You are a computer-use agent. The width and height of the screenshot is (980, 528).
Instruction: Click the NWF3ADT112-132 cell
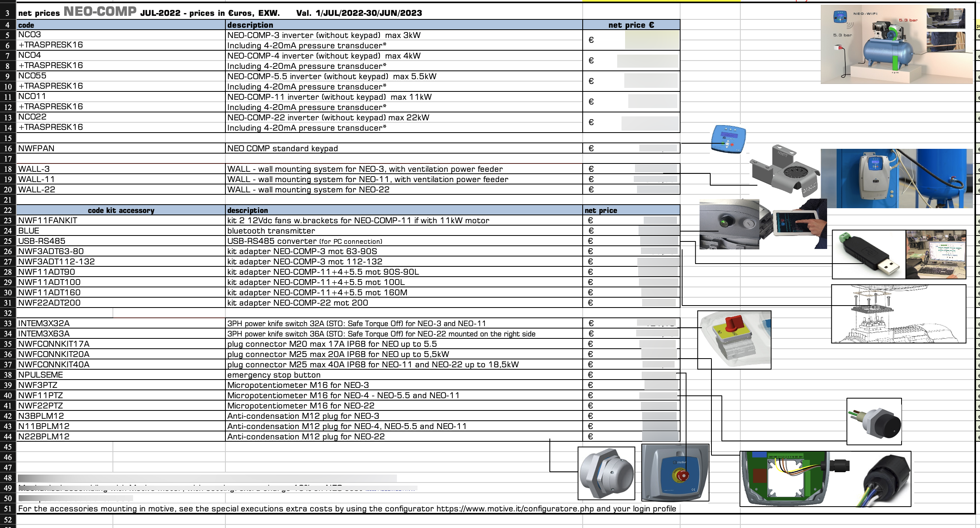point(121,262)
